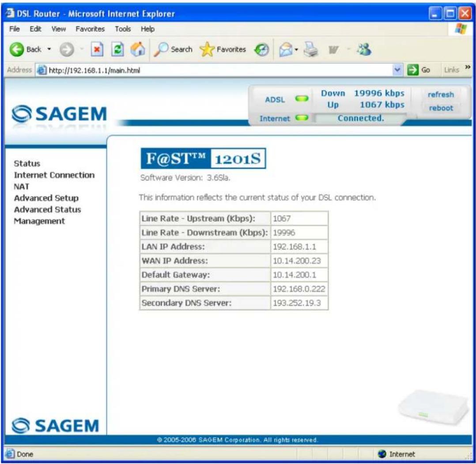Click the Internet green status LED
This screenshot has width=476, height=464.
302,118
